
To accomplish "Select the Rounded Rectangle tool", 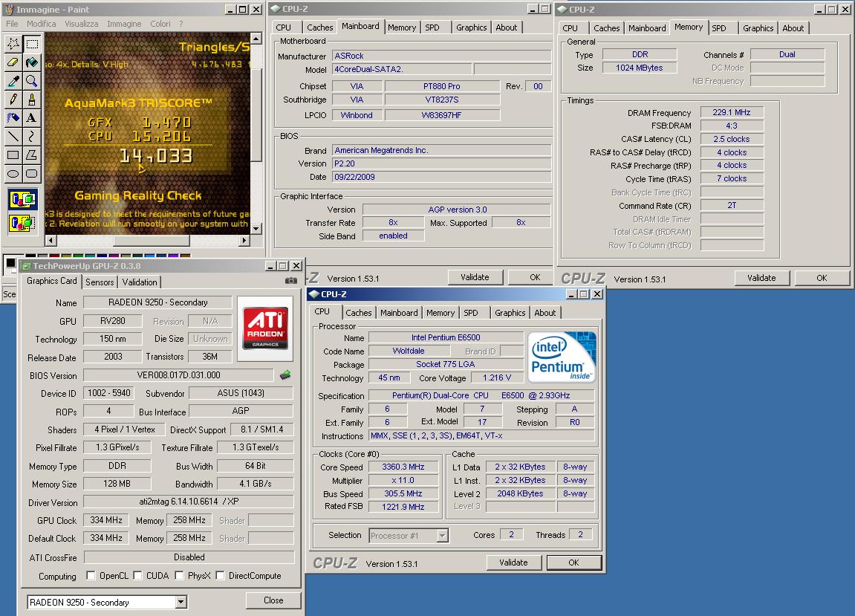I will tap(32, 174).
